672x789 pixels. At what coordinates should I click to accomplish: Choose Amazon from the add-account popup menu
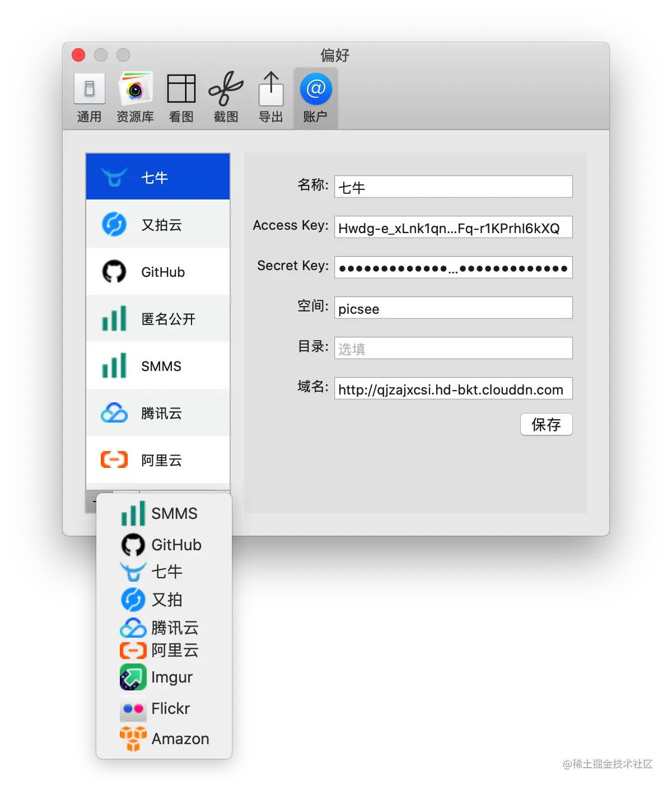(164, 739)
